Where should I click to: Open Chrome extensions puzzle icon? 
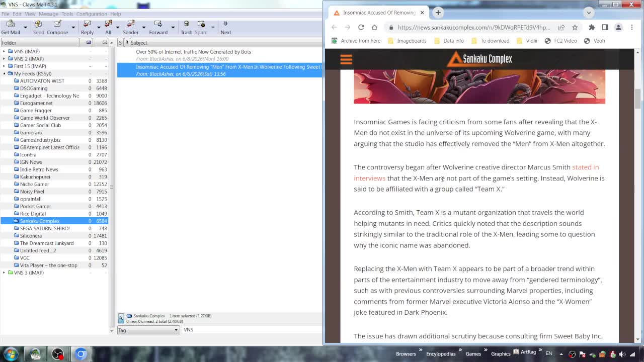click(592, 27)
